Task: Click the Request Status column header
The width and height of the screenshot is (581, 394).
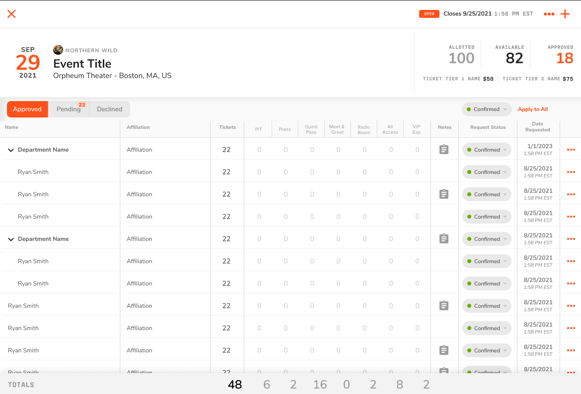Action: pyautogui.click(x=488, y=127)
